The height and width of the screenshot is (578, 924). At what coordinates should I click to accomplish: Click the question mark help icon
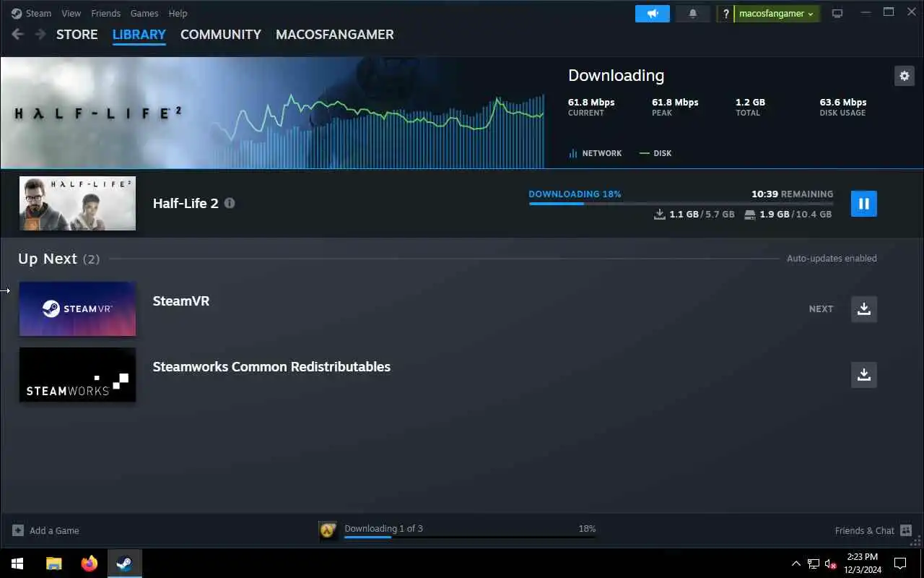[x=725, y=14]
